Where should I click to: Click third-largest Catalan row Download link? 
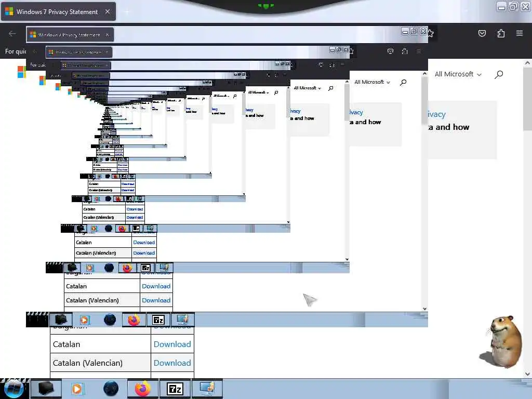click(144, 242)
